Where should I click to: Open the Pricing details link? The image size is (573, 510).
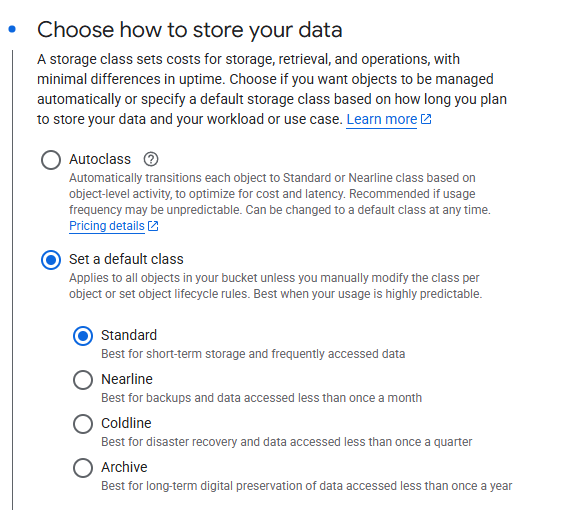point(107,226)
